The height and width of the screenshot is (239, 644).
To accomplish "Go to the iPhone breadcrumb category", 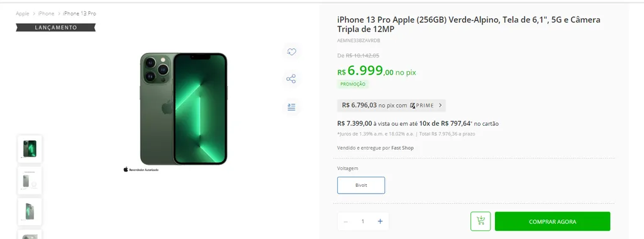I will tap(46, 14).
